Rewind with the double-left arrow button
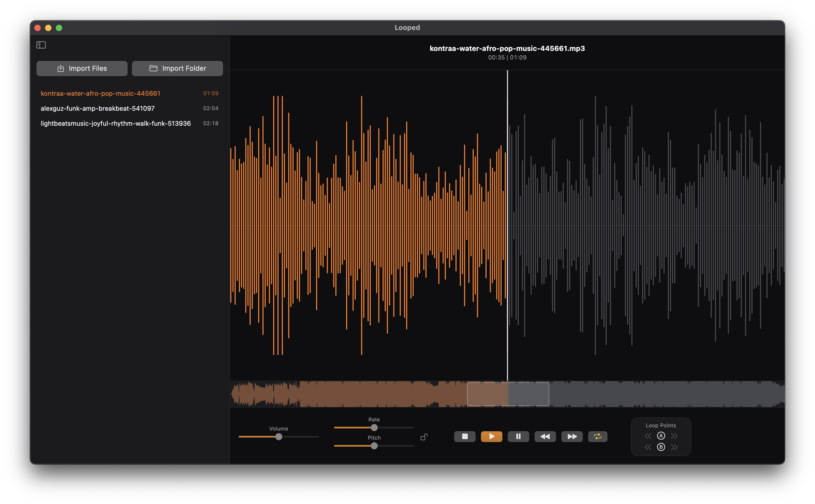This screenshot has height=504, width=815. coord(545,436)
